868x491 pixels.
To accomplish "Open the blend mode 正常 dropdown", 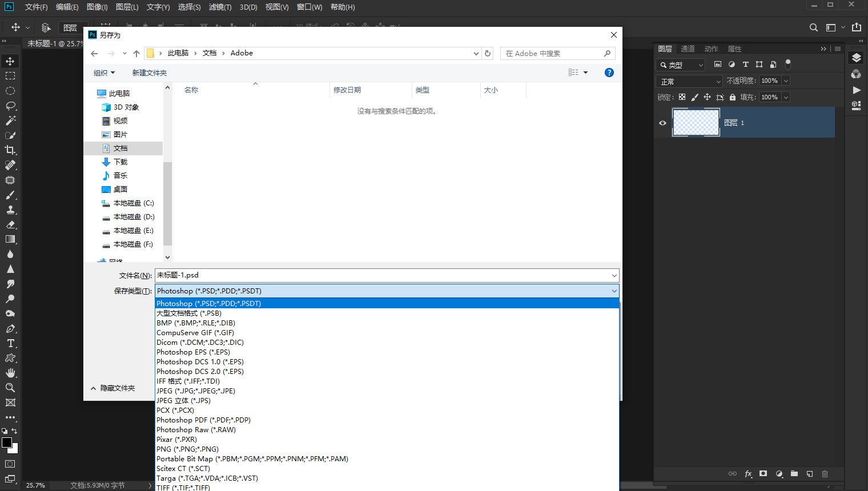I will pos(690,82).
